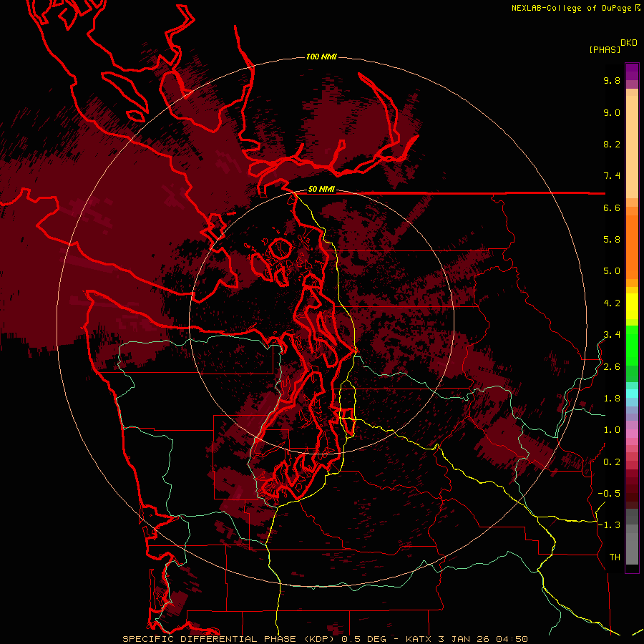644x644 pixels.
Task: Select the 1.8 value on the scale
Action: point(612,399)
